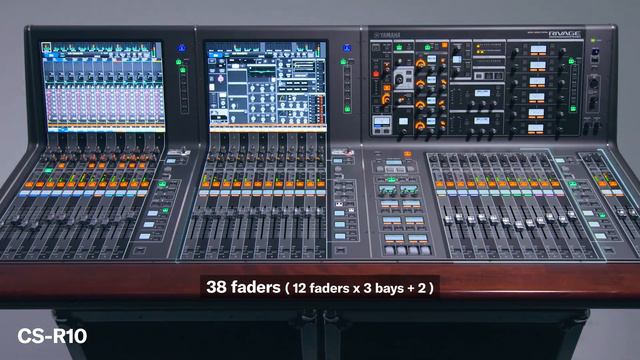Push the last orange ON key in the center bay
Screen dimensions: 640x360
[321, 184]
